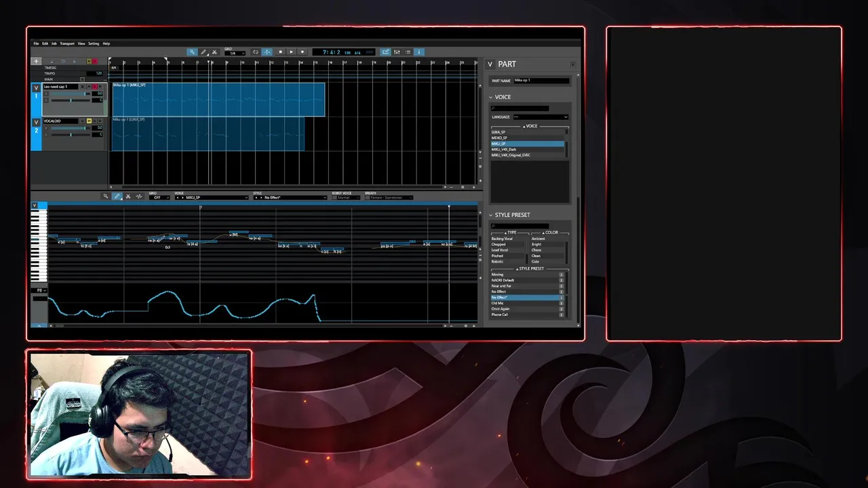Open the Job menu
The width and height of the screenshot is (868, 488).
pyautogui.click(x=54, y=43)
